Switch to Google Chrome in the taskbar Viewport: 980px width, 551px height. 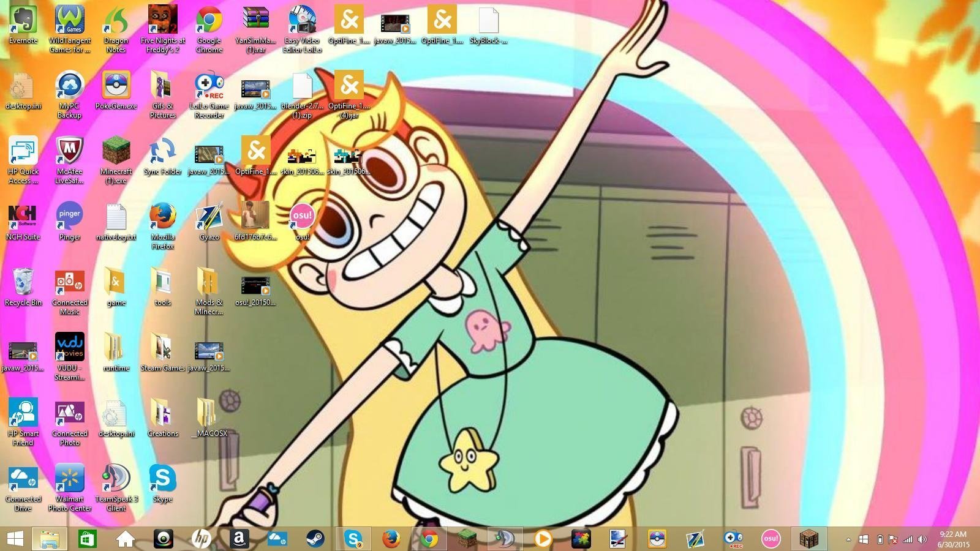click(x=429, y=539)
